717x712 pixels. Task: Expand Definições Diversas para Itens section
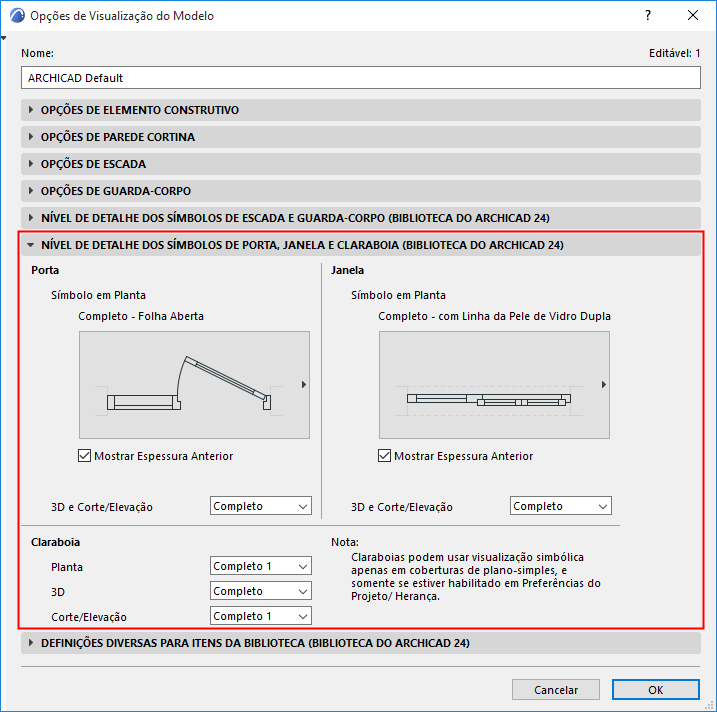[361, 643]
